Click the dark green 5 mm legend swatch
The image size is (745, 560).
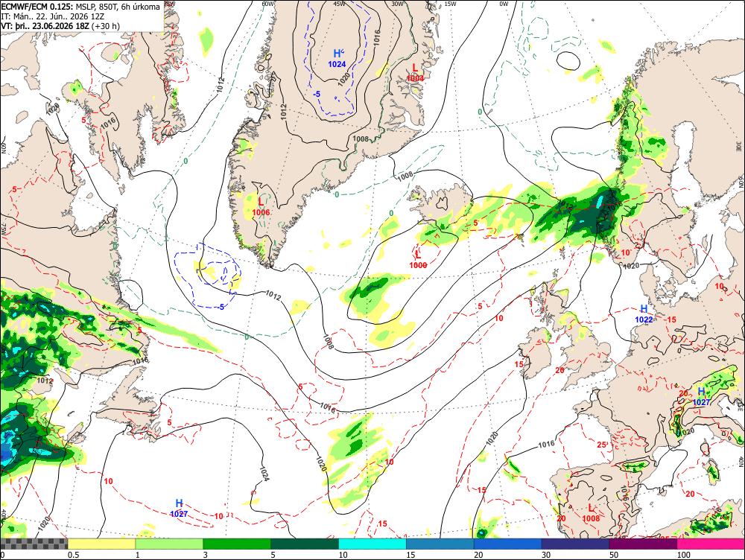(305, 544)
